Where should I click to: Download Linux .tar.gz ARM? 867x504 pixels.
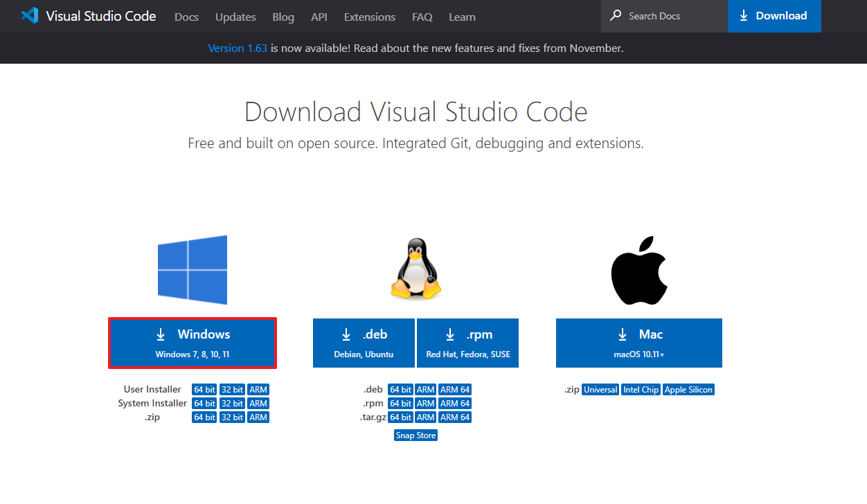coord(426,417)
